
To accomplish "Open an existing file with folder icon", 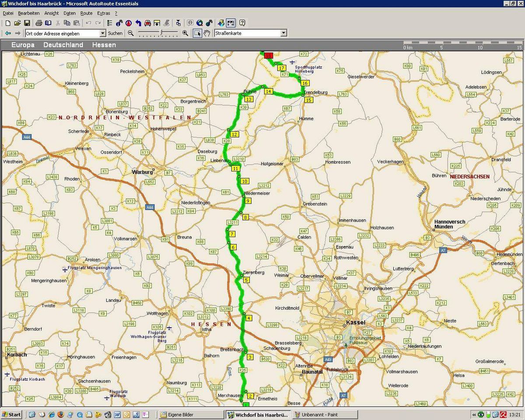I will click(17, 23).
